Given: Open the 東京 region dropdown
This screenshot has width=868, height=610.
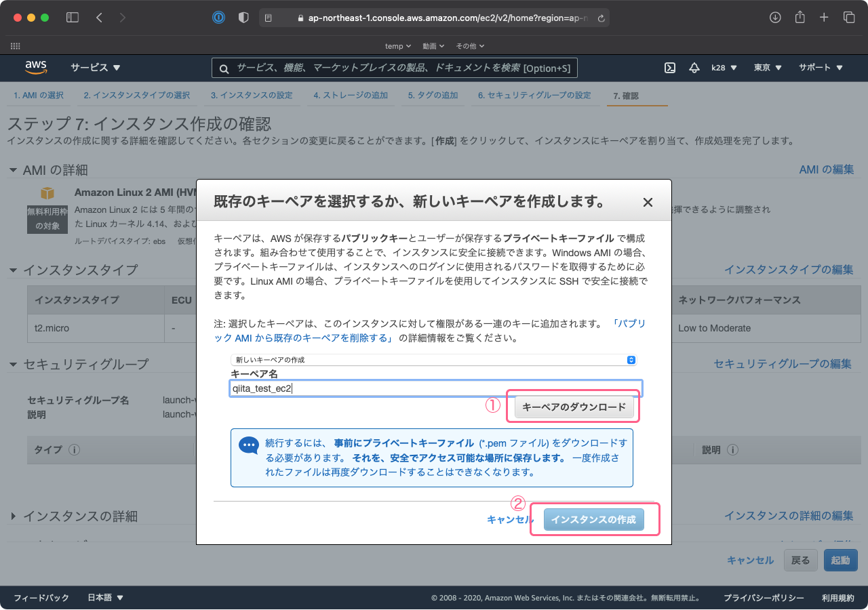Looking at the screenshot, I should 768,68.
